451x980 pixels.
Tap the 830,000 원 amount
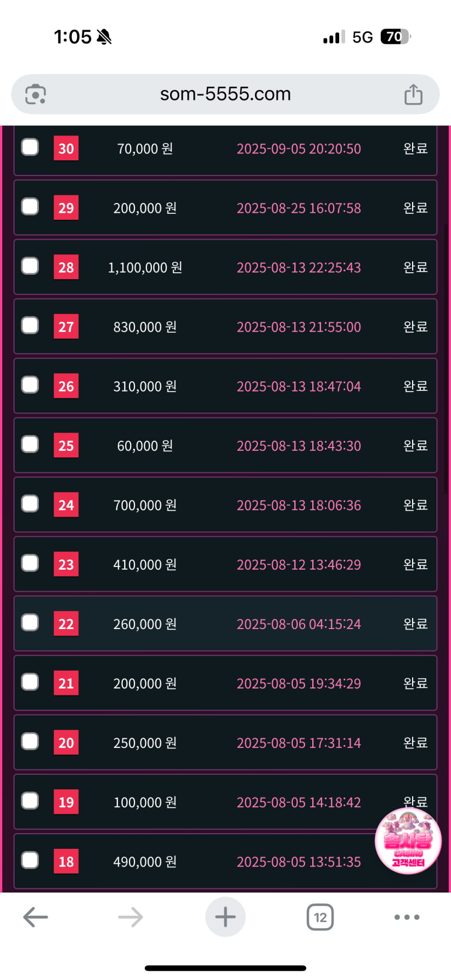145,327
